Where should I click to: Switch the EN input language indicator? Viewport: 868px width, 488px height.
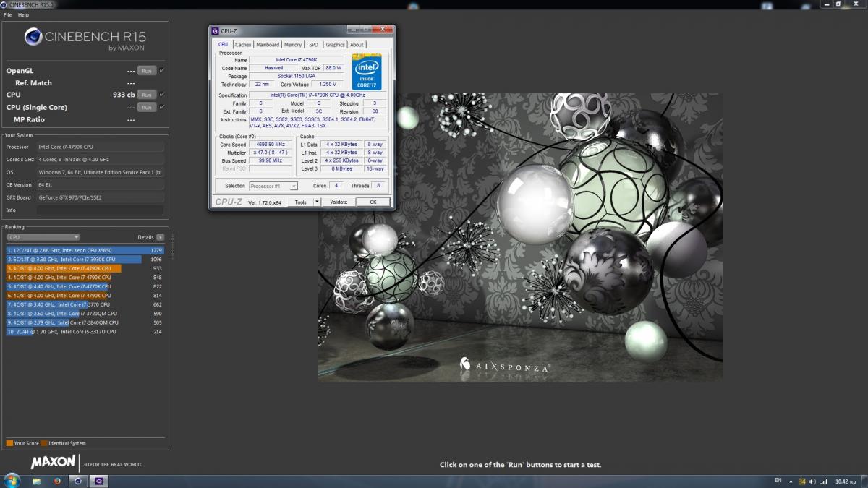coord(778,481)
